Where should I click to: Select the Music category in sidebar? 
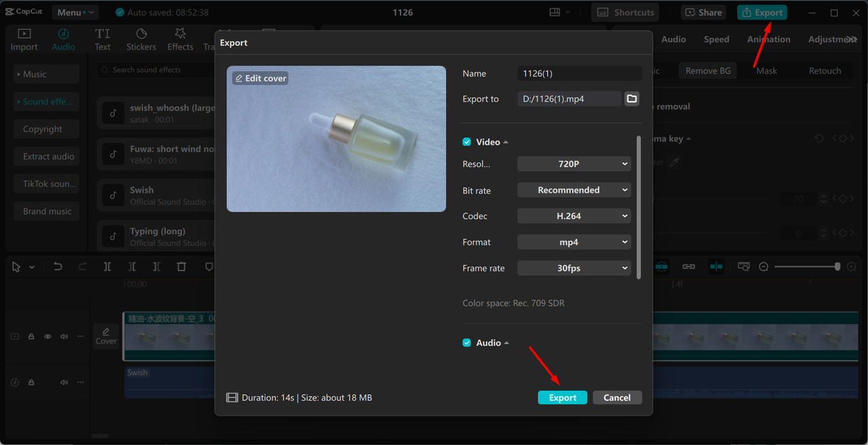pos(46,74)
